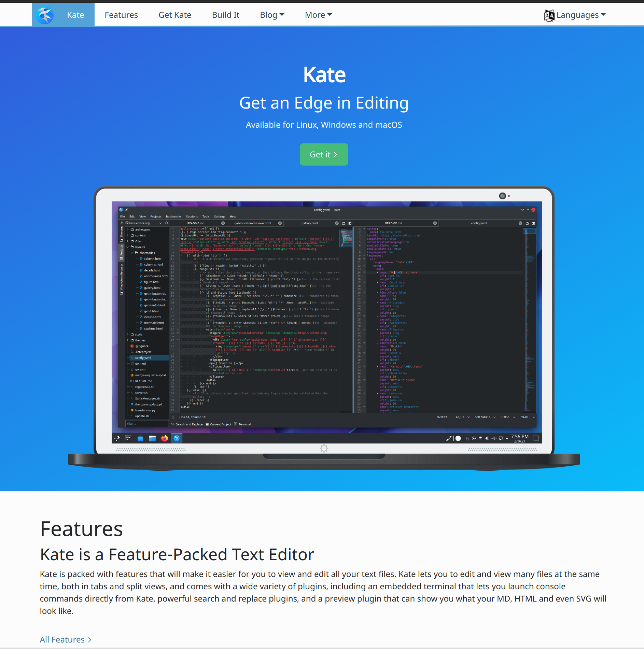The height and width of the screenshot is (649, 644).
Task: Open the Search and Replace panel
Action: pyautogui.click(x=187, y=424)
